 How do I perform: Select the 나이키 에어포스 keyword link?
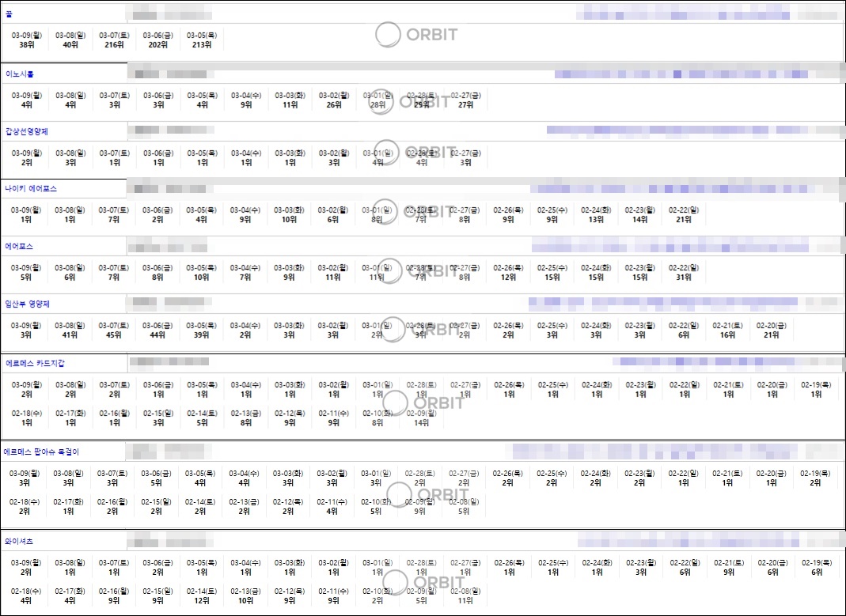click(31, 190)
